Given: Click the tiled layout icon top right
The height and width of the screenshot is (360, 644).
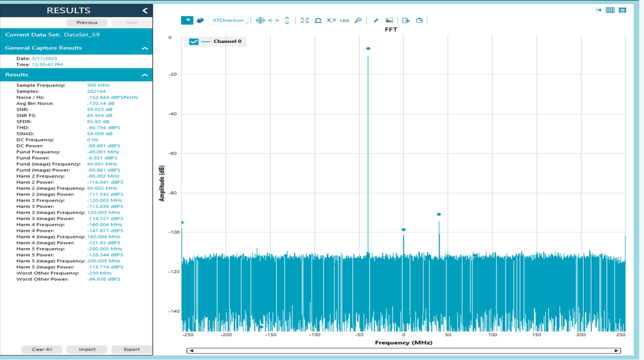Looking at the screenshot, I should tap(623, 10).
